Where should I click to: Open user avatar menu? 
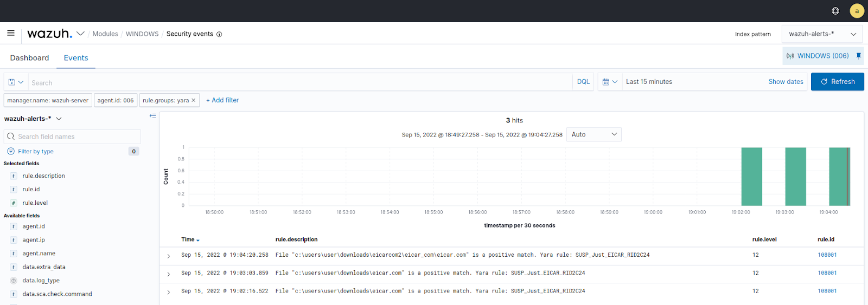857,11
